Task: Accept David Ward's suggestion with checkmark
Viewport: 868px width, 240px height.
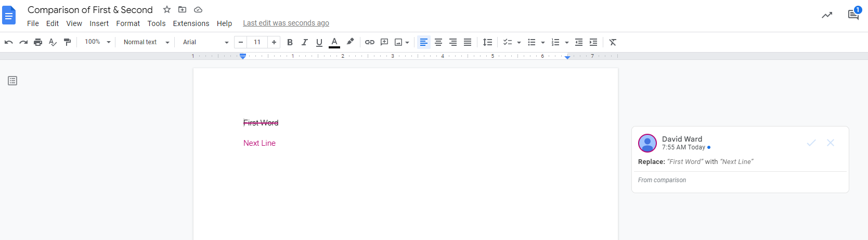Action: pyautogui.click(x=811, y=143)
